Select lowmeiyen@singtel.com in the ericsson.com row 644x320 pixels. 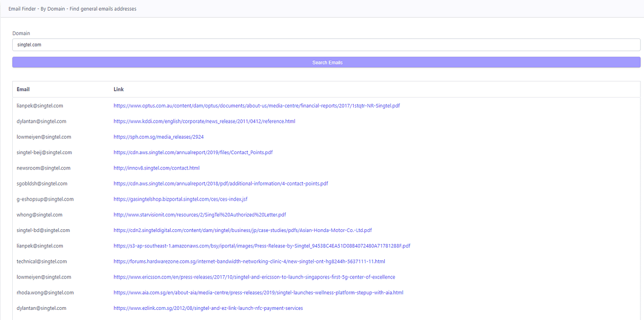click(44, 277)
